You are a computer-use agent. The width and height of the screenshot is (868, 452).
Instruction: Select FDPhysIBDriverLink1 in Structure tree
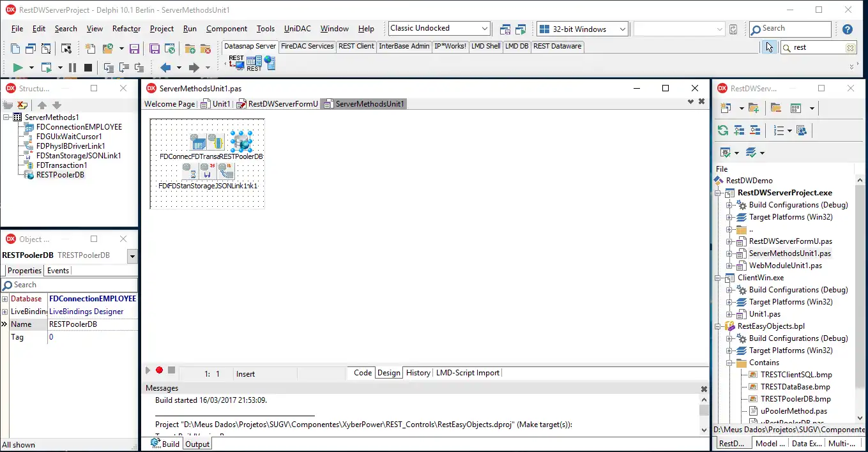tap(71, 146)
